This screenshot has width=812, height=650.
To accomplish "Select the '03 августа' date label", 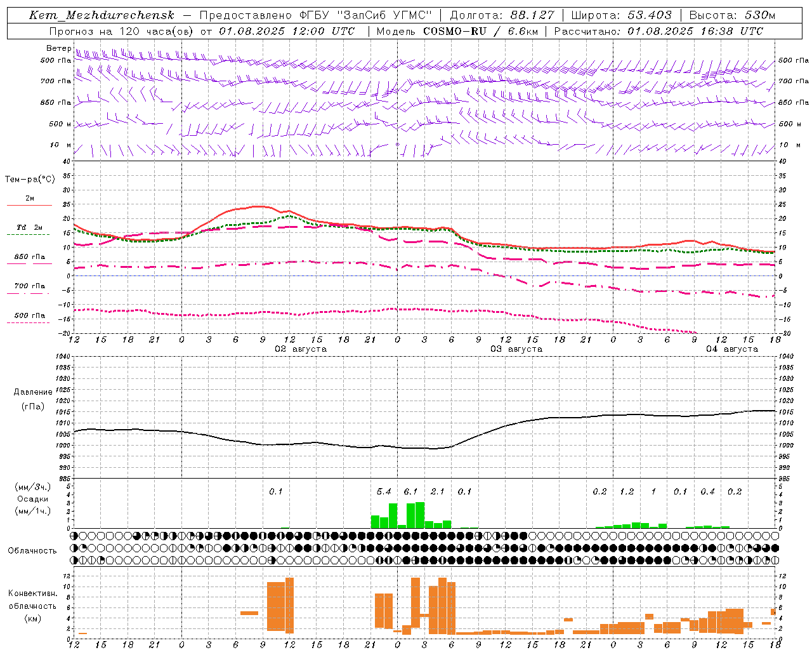I will pyautogui.click(x=516, y=349).
